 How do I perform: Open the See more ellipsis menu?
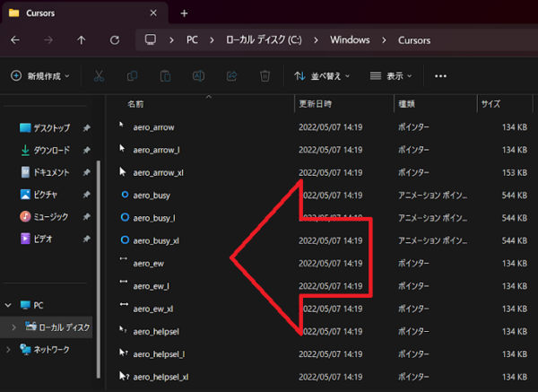click(440, 76)
